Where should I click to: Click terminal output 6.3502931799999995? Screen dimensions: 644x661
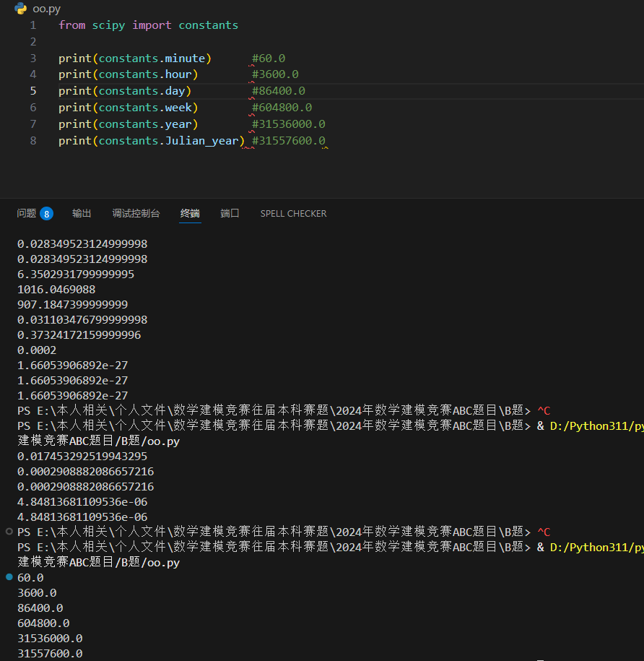76,275
